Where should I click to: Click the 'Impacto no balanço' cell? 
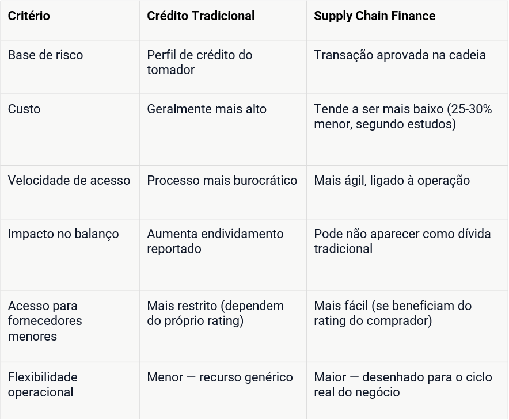(70, 255)
